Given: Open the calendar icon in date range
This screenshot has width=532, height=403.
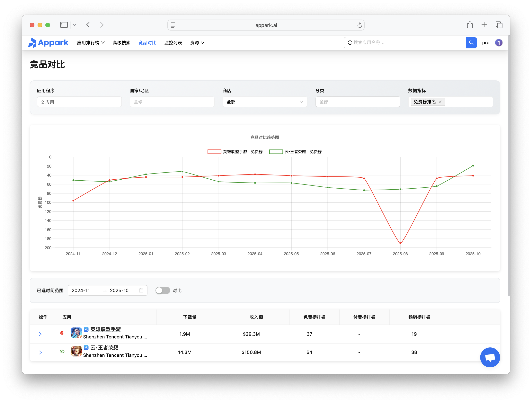Looking at the screenshot, I should tap(141, 290).
